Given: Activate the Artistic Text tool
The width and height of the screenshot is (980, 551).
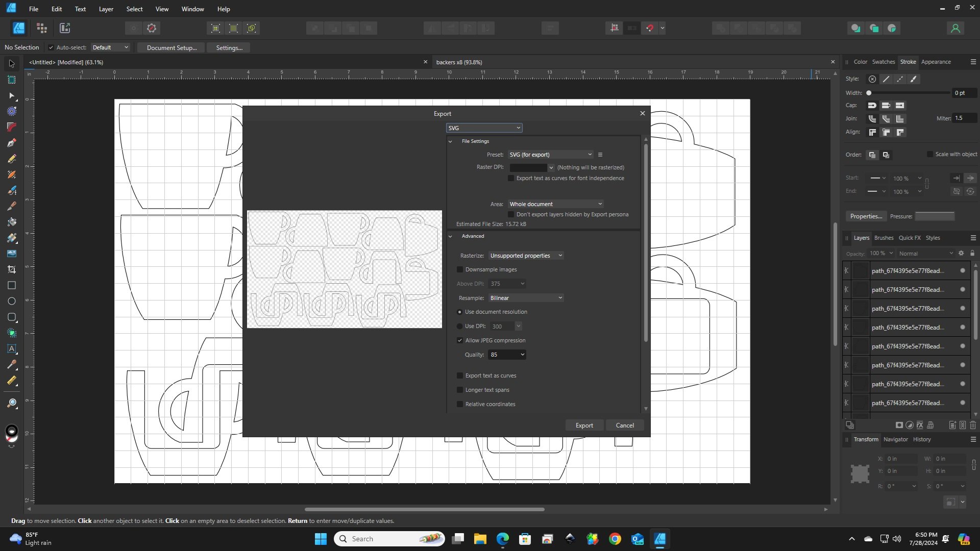Looking at the screenshot, I should (11, 349).
